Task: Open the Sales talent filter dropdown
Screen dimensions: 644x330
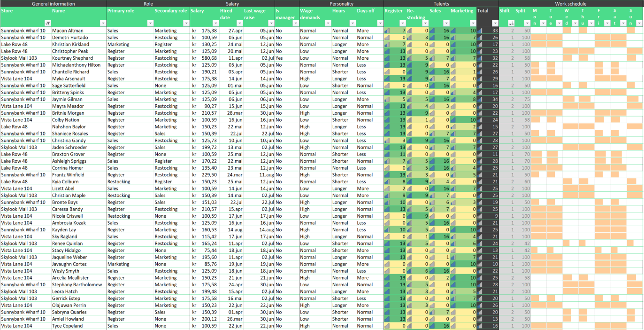Action: point(446,23)
